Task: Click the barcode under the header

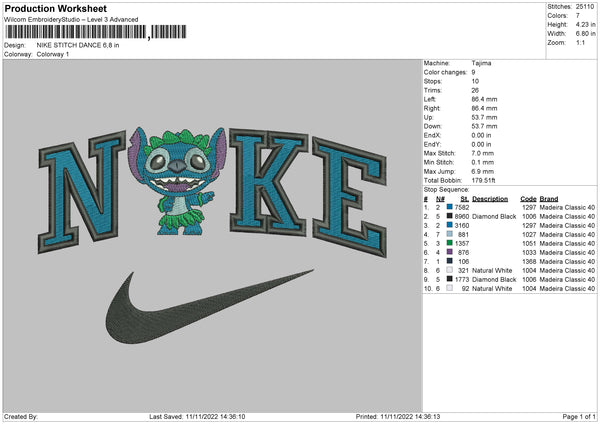Action: click(x=96, y=32)
